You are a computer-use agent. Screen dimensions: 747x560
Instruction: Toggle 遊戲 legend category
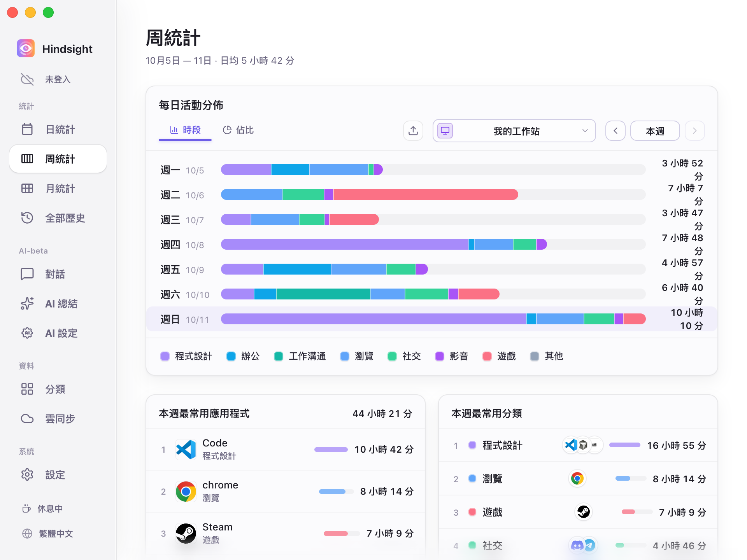click(499, 356)
